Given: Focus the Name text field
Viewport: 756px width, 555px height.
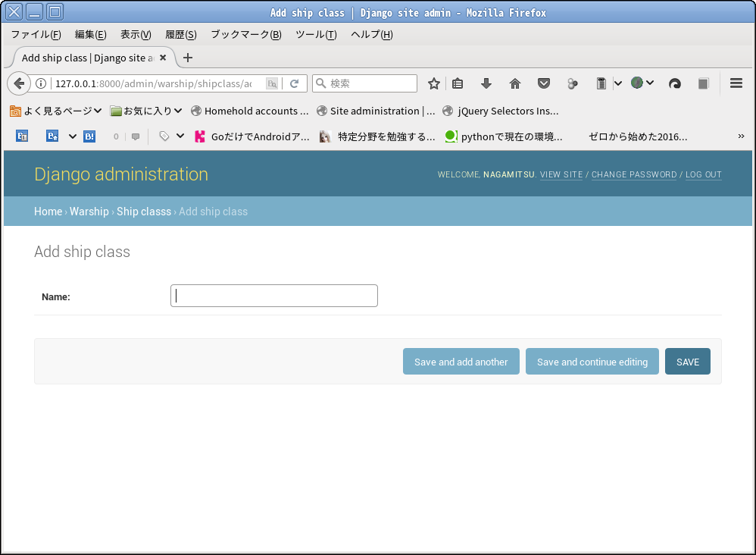Looking at the screenshot, I should coord(274,296).
